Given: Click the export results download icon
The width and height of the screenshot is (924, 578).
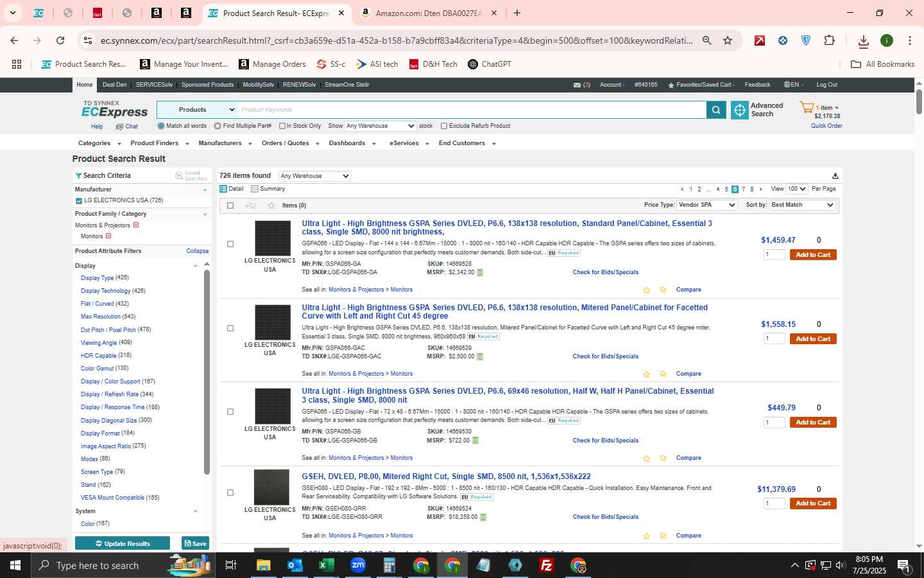Looking at the screenshot, I should point(835,176).
